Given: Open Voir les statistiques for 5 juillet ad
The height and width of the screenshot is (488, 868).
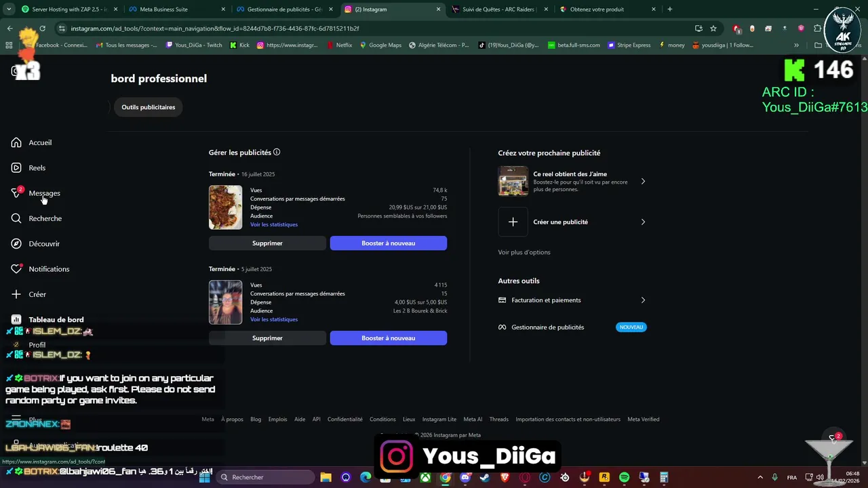Looking at the screenshot, I should pos(274,319).
